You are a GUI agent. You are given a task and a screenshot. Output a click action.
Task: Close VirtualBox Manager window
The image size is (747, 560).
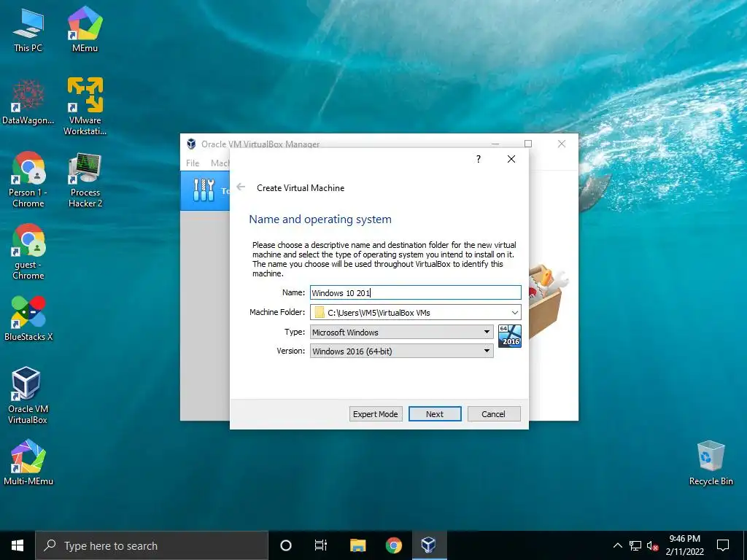pyautogui.click(x=562, y=144)
